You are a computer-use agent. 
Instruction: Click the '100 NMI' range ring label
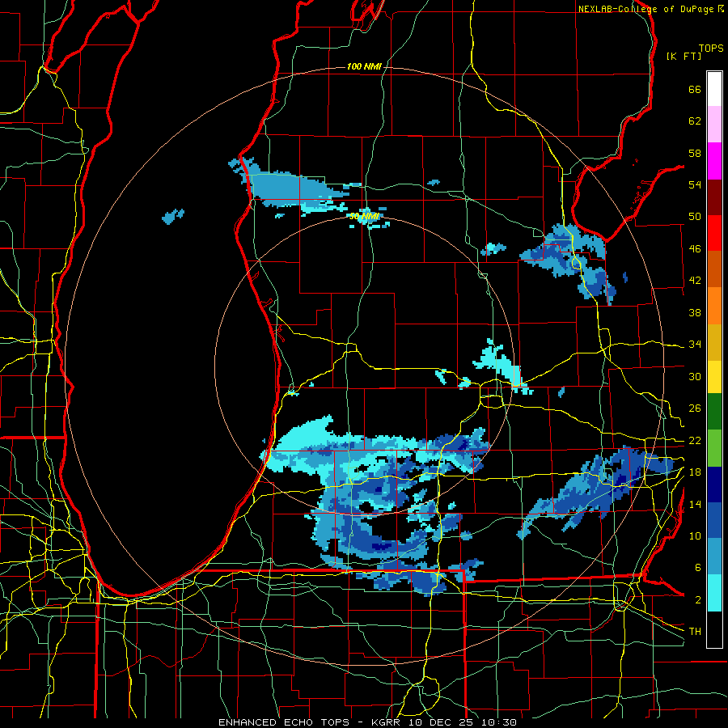364,67
